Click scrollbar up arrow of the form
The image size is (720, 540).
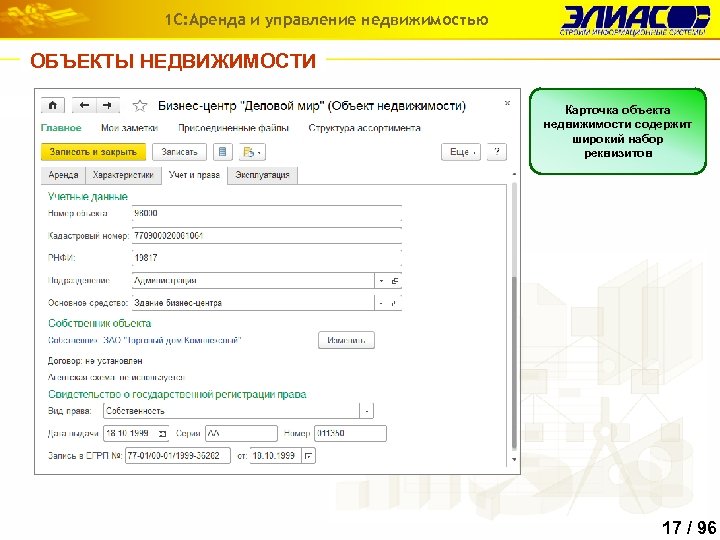click(514, 175)
